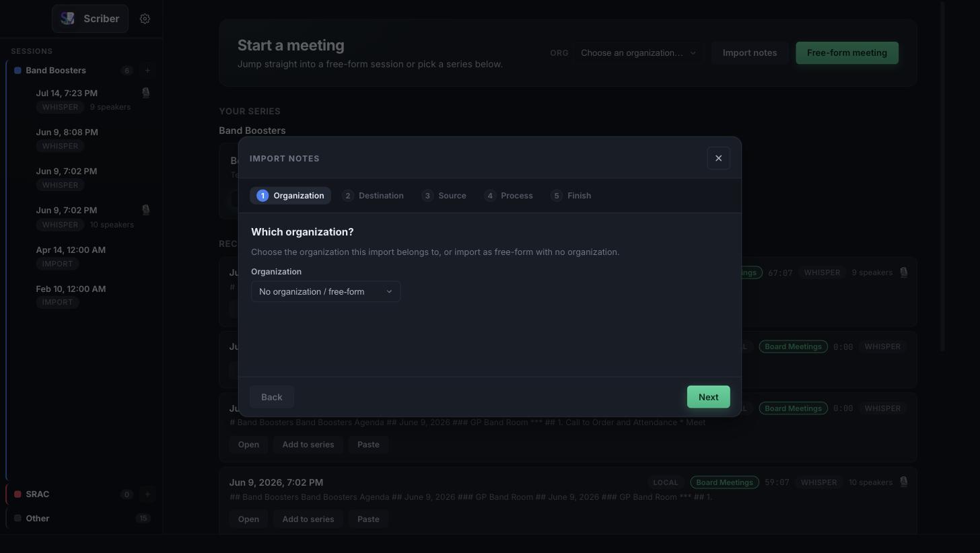
Task: Expand the Choose an organization dropdown
Action: pyautogui.click(x=638, y=52)
